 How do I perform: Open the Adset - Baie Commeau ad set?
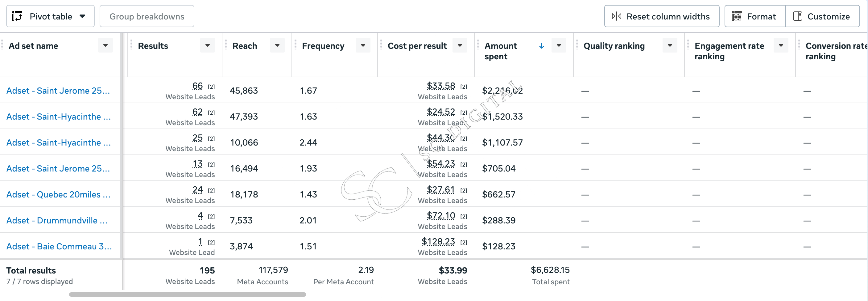coord(59,246)
